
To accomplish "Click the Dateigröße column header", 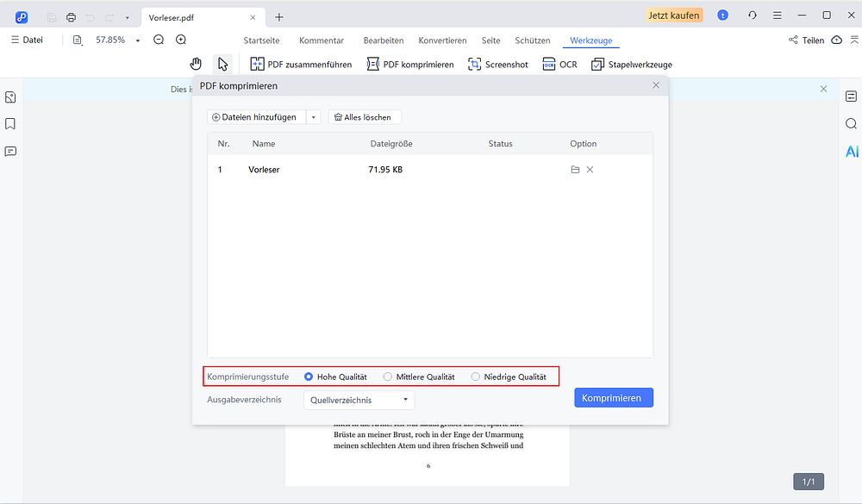I will pos(391,144).
